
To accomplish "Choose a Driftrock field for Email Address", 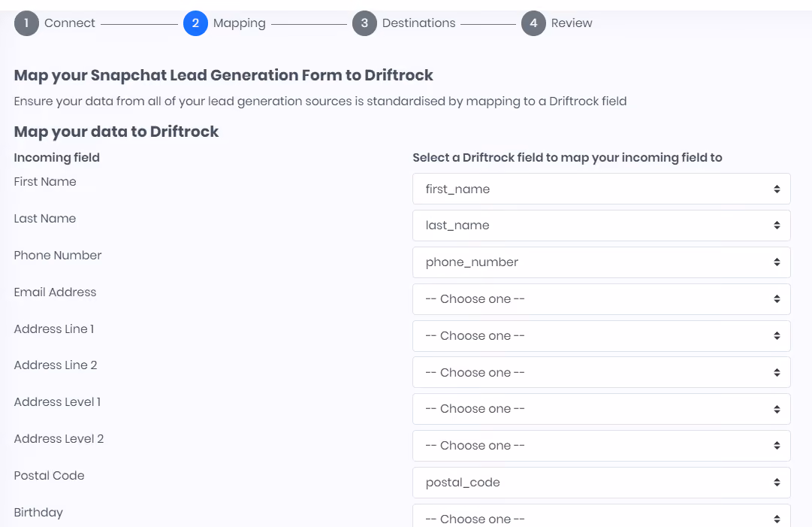I will [601, 299].
